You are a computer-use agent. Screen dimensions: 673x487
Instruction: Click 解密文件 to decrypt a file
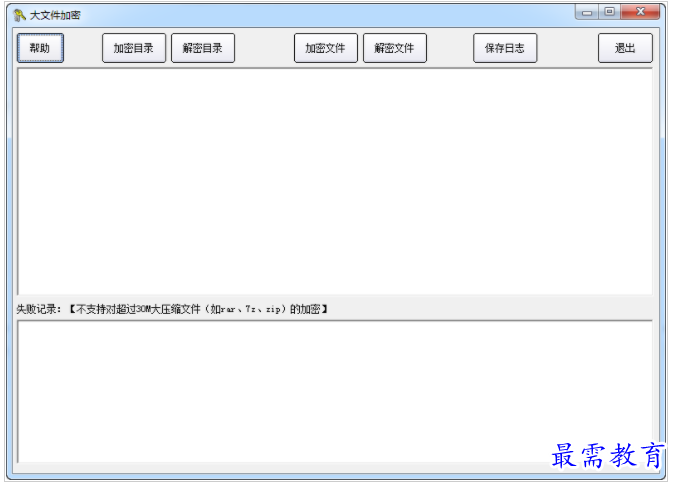(395, 48)
